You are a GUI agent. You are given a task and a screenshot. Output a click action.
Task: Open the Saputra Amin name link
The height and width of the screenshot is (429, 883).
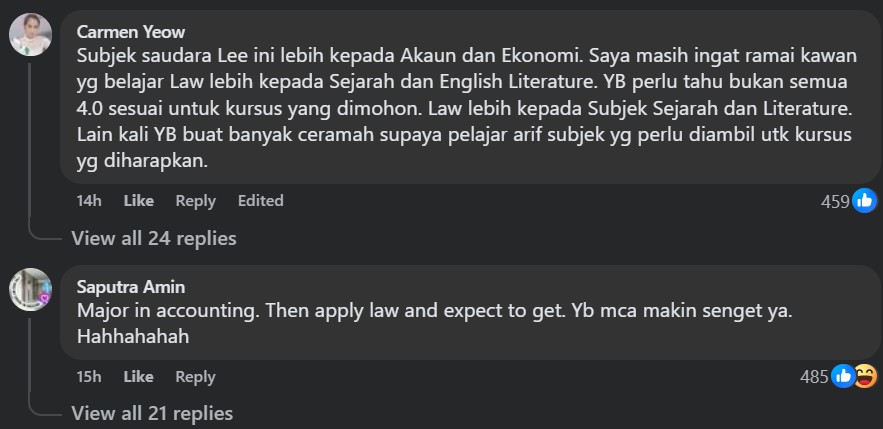(131, 287)
